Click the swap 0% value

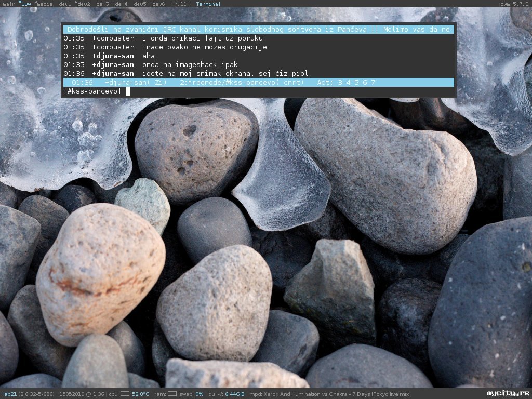(199, 394)
